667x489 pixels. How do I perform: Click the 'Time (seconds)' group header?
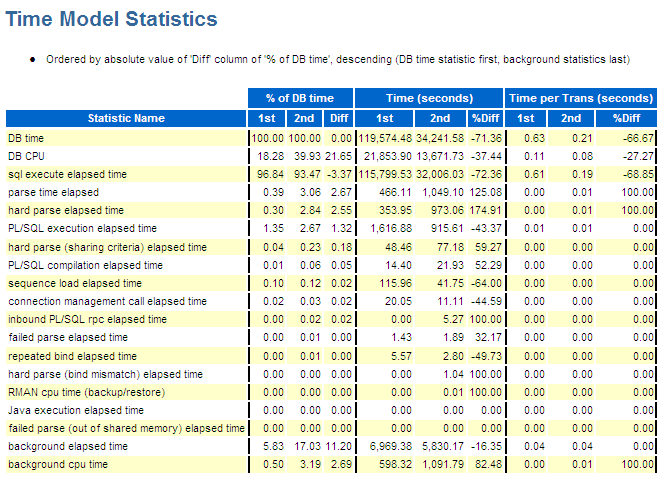[429, 98]
